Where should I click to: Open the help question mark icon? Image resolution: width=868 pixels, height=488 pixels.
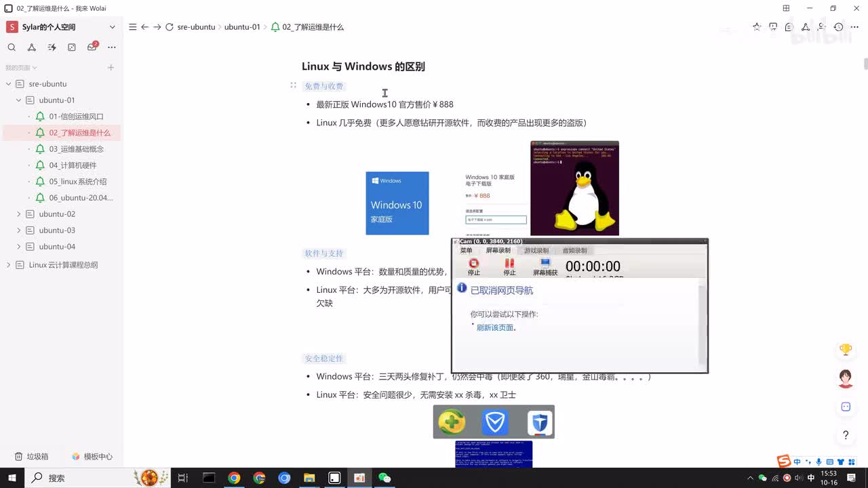click(846, 435)
